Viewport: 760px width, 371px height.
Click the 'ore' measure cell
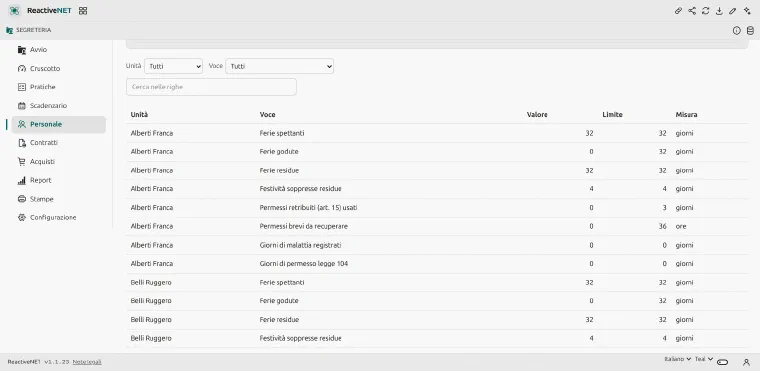[x=681, y=226]
